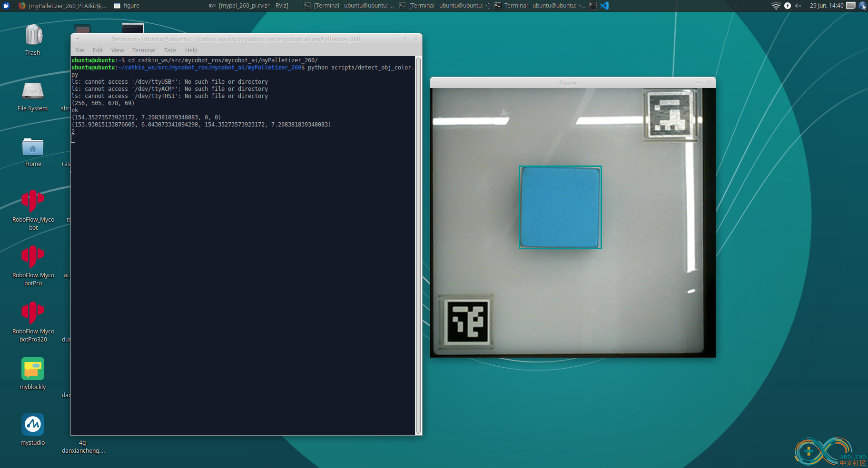868x468 pixels.
Task: Open the Xfce applications menu icon
Action: point(6,6)
